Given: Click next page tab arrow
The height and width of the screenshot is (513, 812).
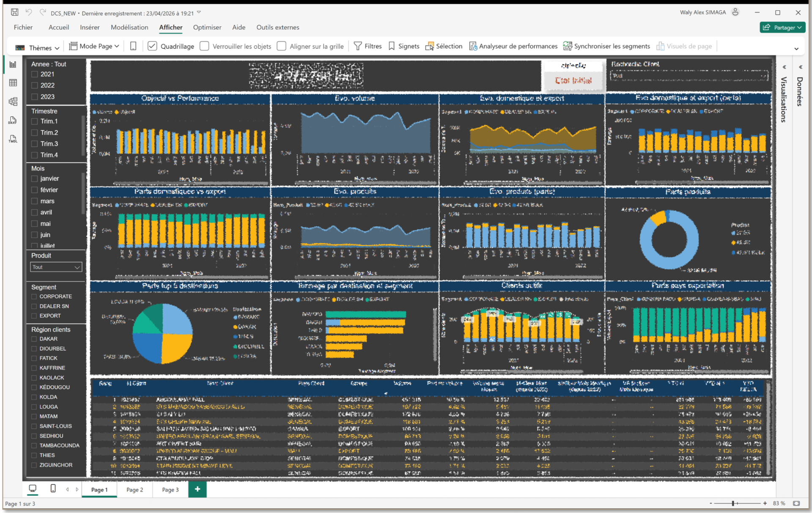Looking at the screenshot, I should coord(77,489).
